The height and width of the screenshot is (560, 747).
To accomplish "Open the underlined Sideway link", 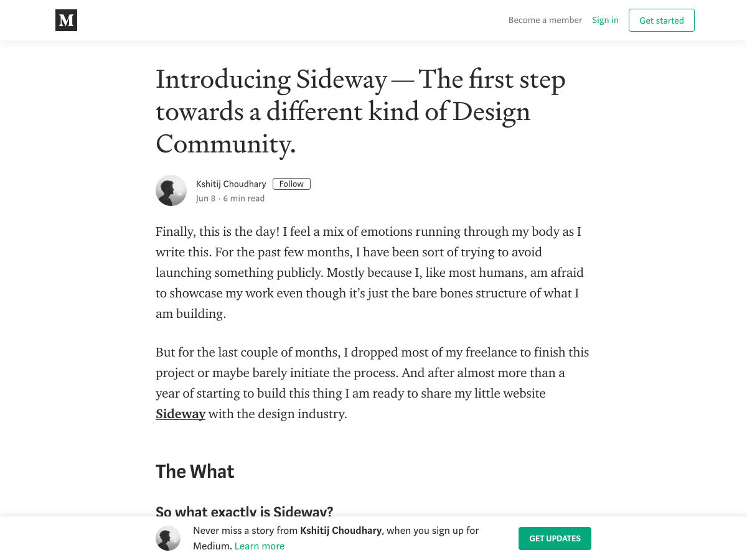I will [x=181, y=414].
